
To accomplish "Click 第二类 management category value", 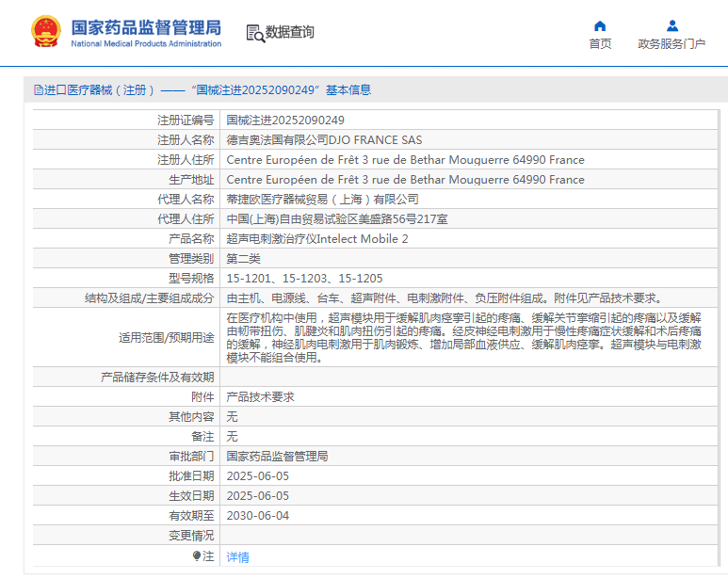I will point(243,259).
